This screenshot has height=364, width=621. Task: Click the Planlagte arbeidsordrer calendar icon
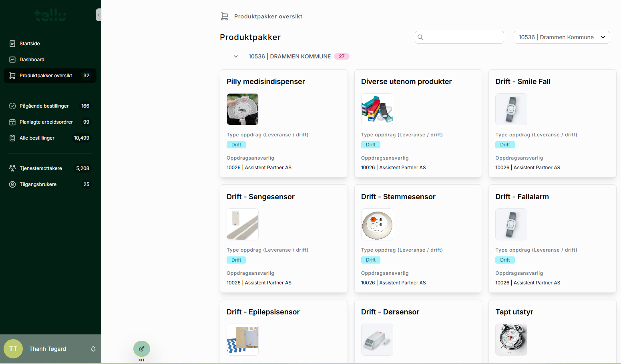(12, 122)
